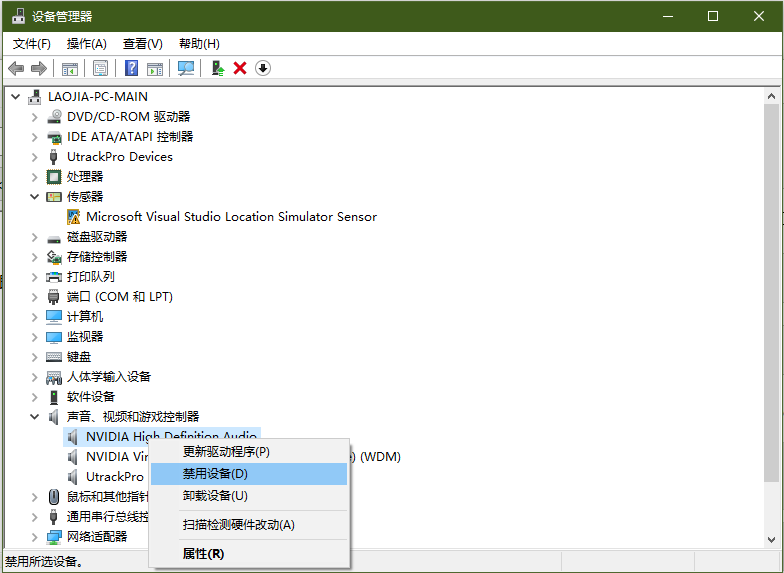Select the 人体学输入设备 category label
The image size is (784, 573).
coord(109,376)
